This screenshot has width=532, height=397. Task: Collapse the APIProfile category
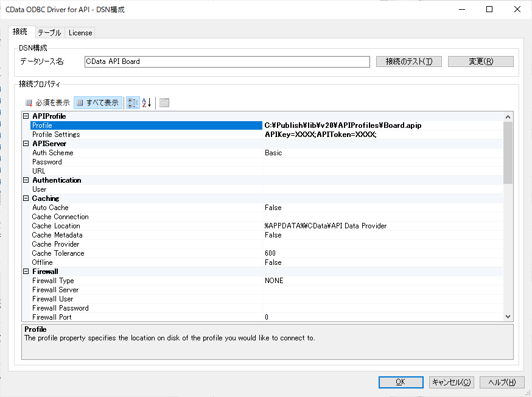[26, 116]
